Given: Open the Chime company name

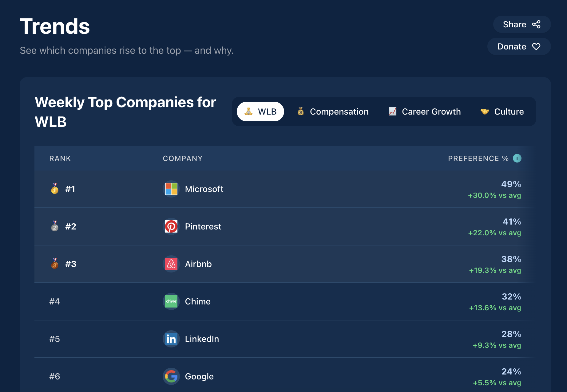Looking at the screenshot, I should (198, 301).
